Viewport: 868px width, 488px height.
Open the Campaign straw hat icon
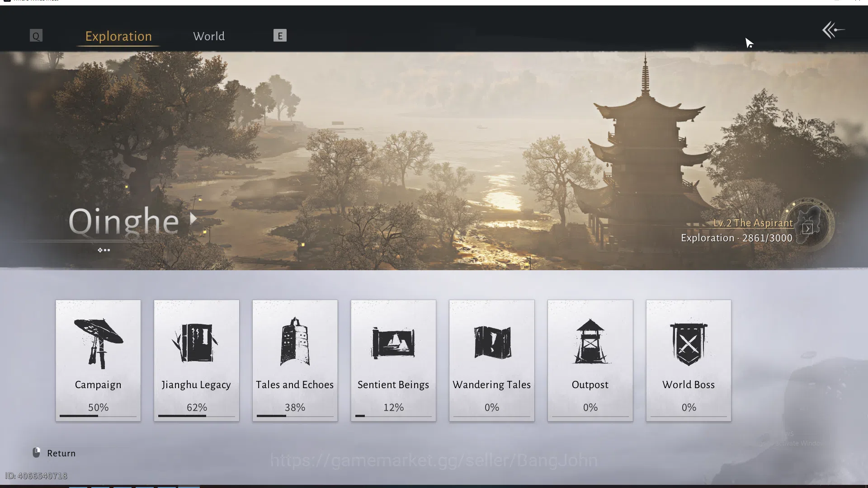pyautogui.click(x=98, y=343)
